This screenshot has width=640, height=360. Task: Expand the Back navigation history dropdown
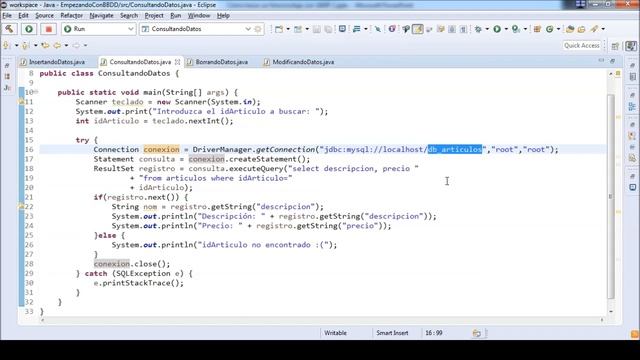[x=66, y=45]
